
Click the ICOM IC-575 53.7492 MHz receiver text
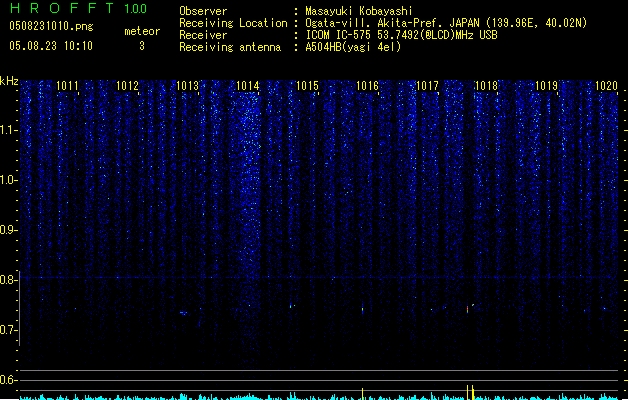coord(402,35)
